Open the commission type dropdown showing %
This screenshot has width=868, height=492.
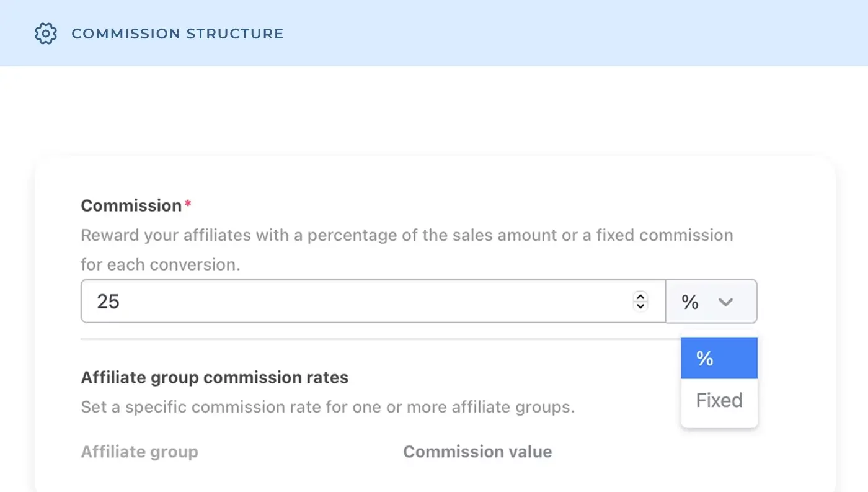coord(712,302)
